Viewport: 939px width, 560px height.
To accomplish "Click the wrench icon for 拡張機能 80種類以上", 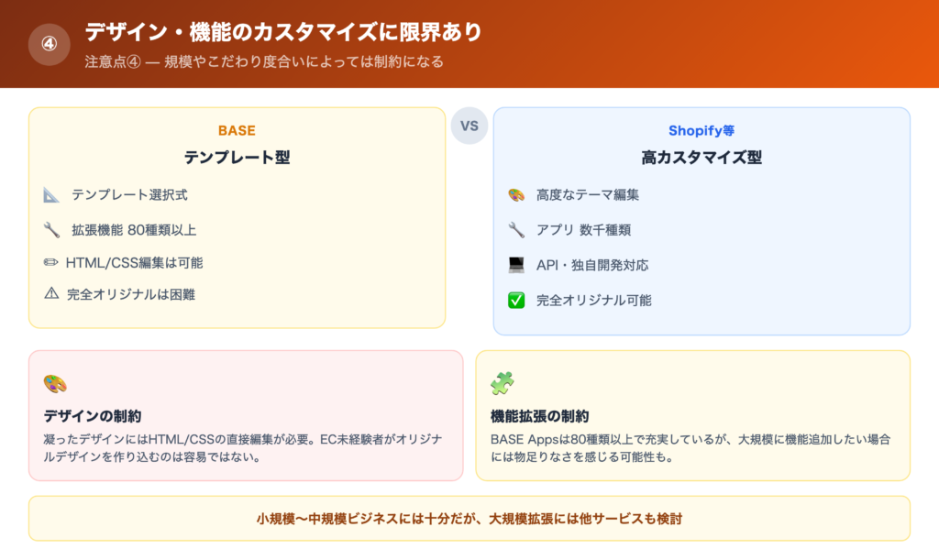I will coord(52,230).
